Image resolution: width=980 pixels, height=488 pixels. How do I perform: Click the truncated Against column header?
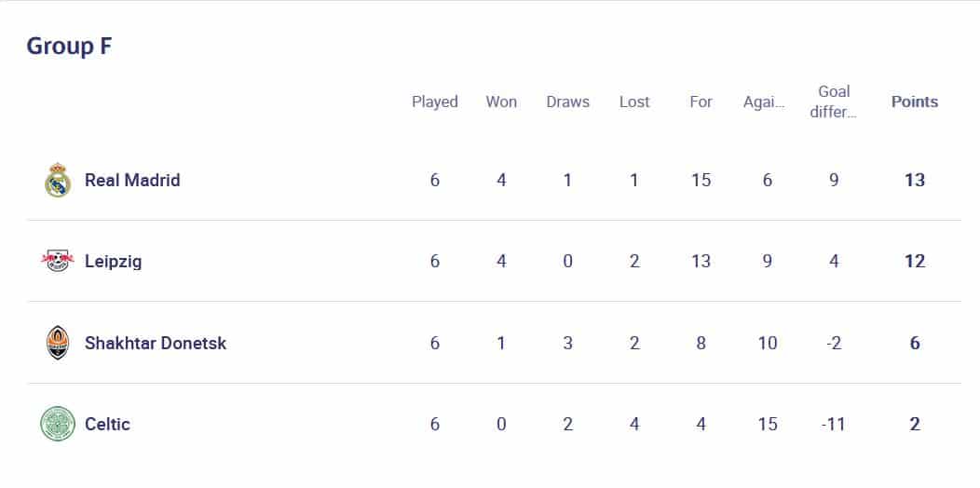pos(764,102)
